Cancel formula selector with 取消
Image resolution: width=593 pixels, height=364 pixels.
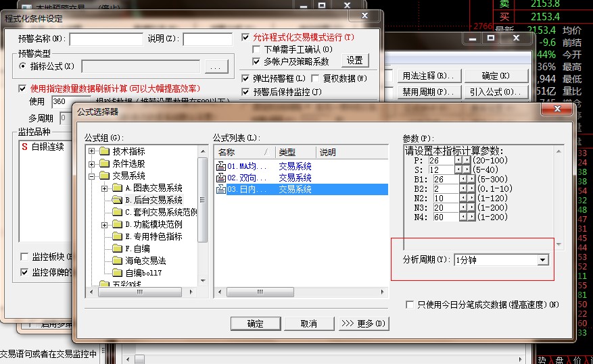(x=309, y=323)
